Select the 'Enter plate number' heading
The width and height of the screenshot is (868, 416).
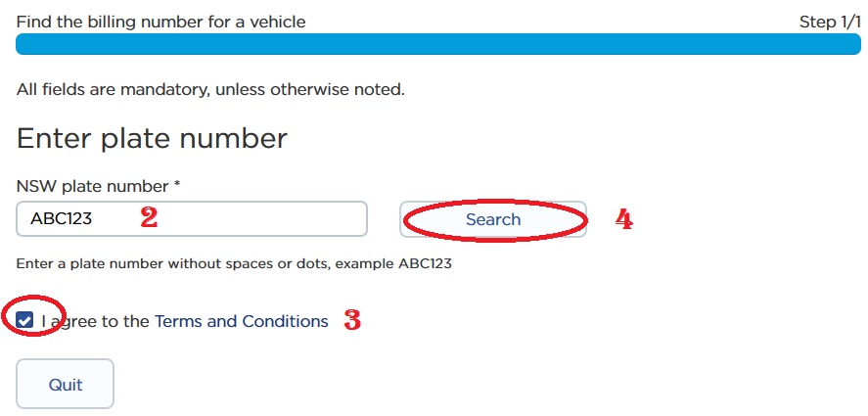pos(152,138)
